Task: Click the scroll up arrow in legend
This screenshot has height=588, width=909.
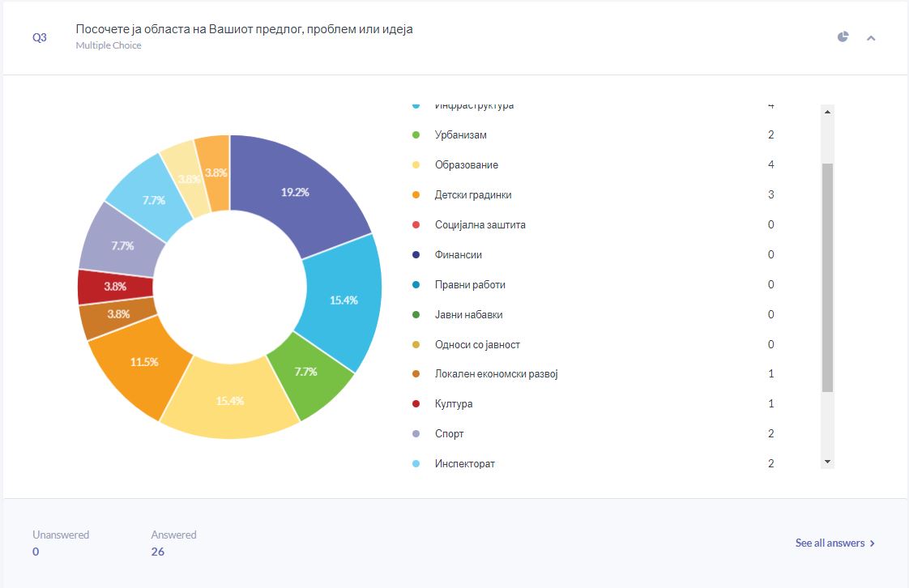Action: (x=827, y=113)
